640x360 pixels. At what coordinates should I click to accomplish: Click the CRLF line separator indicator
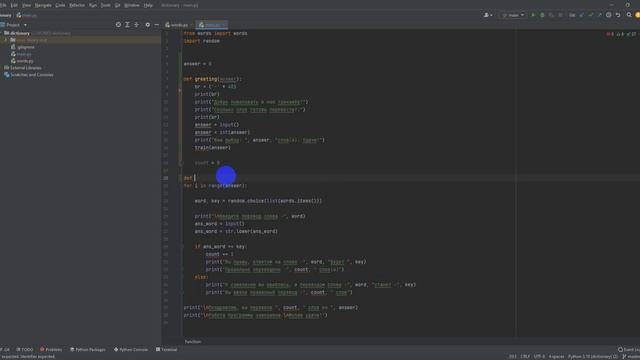click(x=525, y=356)
